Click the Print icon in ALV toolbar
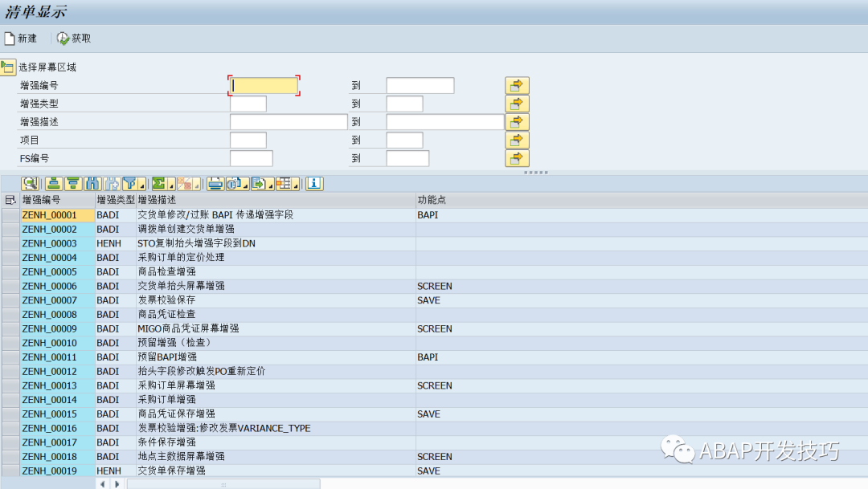This screenshot has width=868, height=489. (x=215, y=184)
